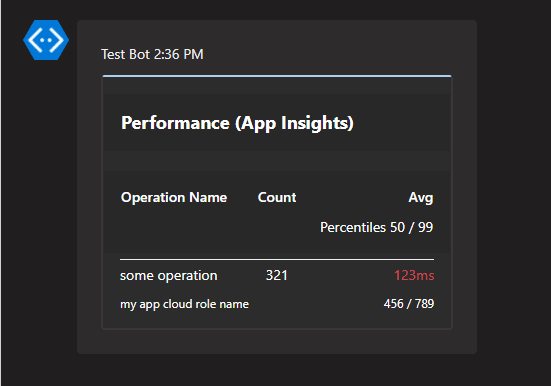Click the red 123ms average value

click(x=414, y=275)
